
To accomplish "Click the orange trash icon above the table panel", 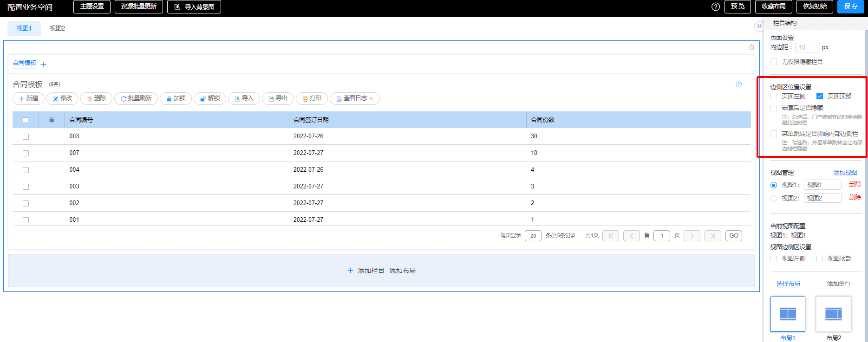I will [751, 47].
